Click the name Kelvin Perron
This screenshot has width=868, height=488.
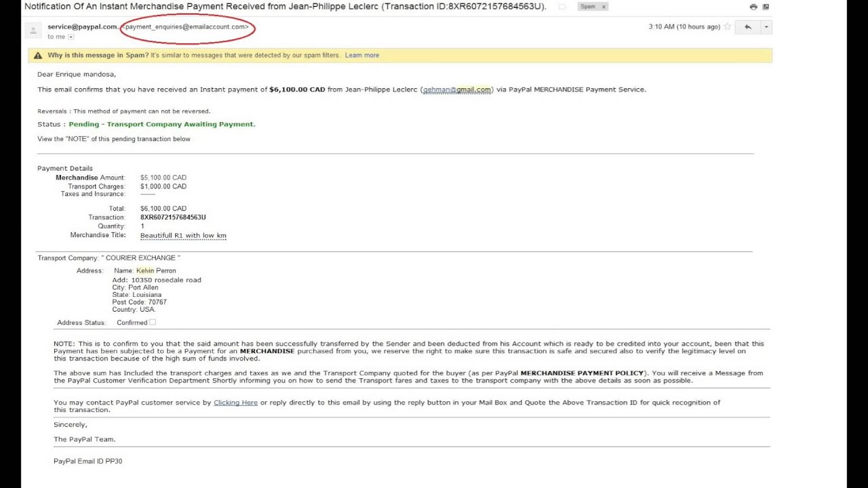pyautogui.click(x=156, y=271)
